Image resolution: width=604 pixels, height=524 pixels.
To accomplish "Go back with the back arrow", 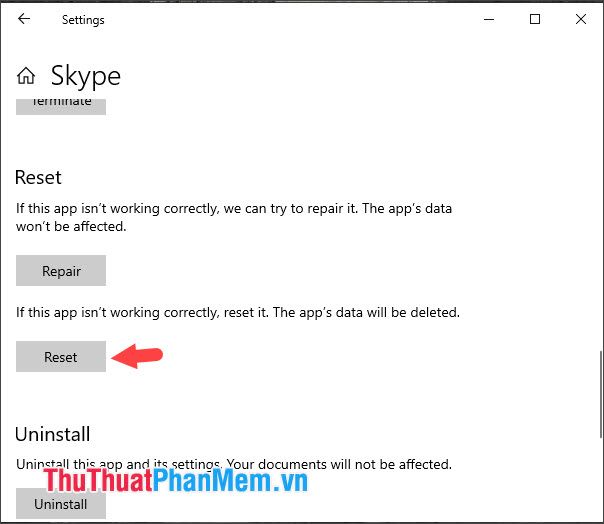I will click(x=24, y=19).
